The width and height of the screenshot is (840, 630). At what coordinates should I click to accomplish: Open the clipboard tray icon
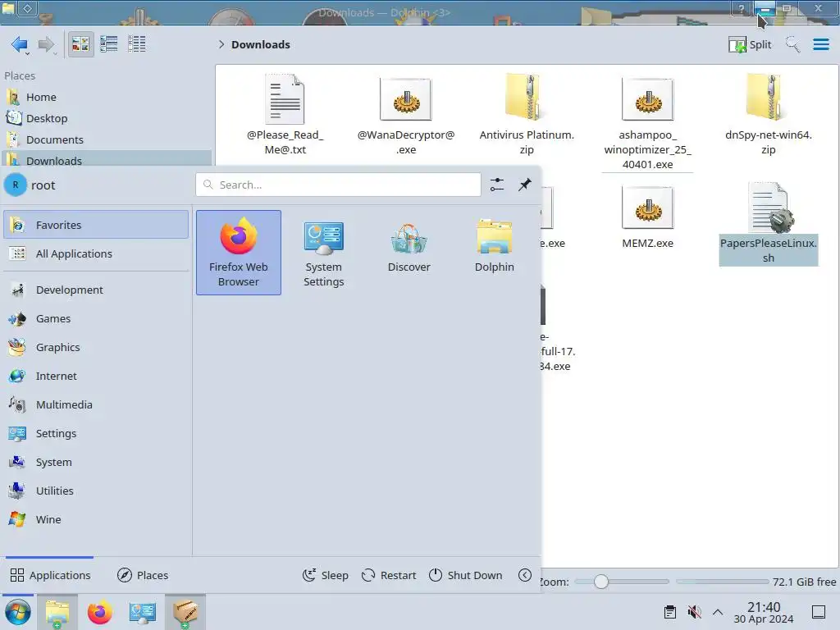(x=669, y=612)
